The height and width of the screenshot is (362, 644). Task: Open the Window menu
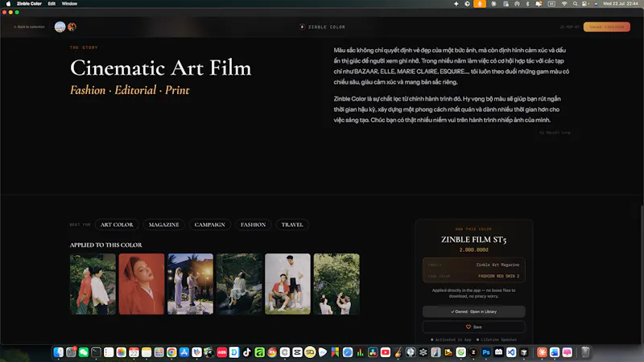69,4
